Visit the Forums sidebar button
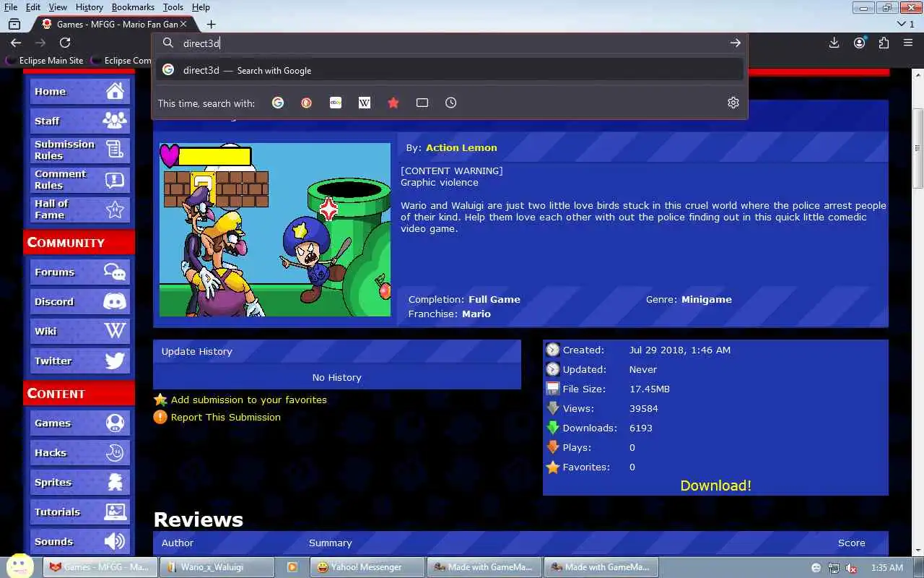 79,272
